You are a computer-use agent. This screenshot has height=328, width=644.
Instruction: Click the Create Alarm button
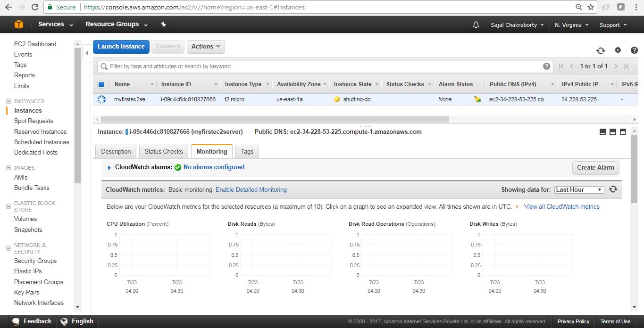595,168
